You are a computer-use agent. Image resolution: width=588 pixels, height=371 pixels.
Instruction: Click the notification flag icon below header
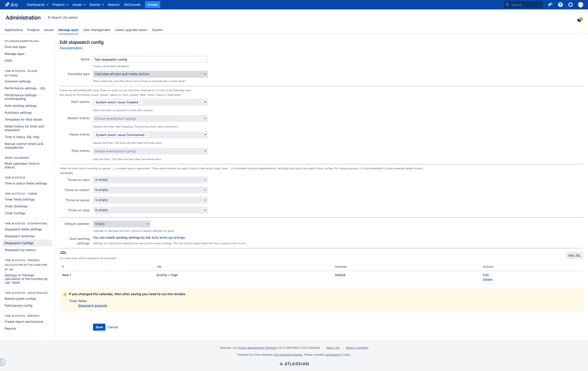click(580, 20)
